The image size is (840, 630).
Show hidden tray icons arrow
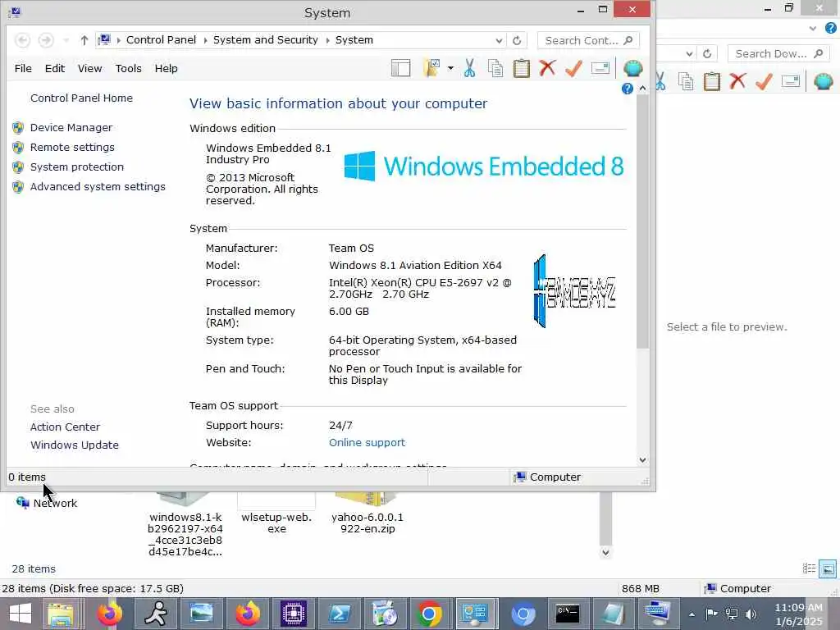pyautogui.click(x=692, y=614)
